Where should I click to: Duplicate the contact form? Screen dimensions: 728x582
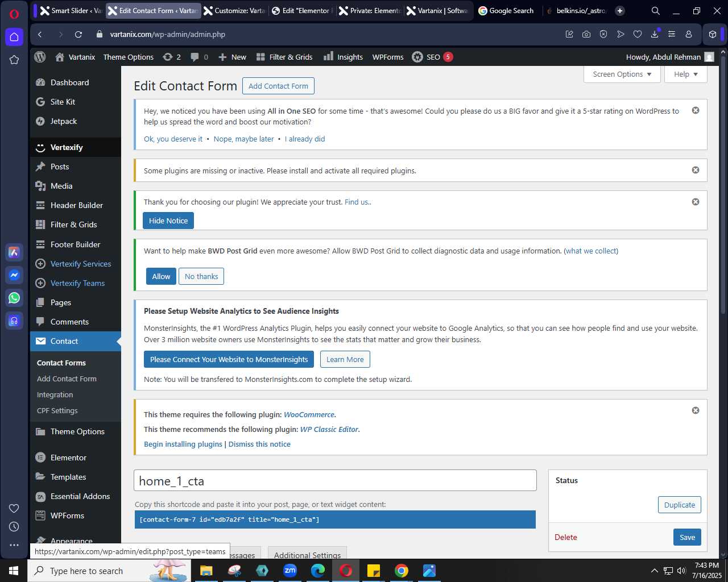coord(680,505)
